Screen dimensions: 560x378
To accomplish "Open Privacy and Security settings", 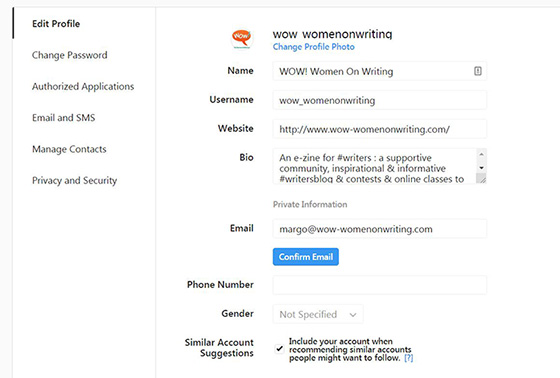I will pos(74,180).
